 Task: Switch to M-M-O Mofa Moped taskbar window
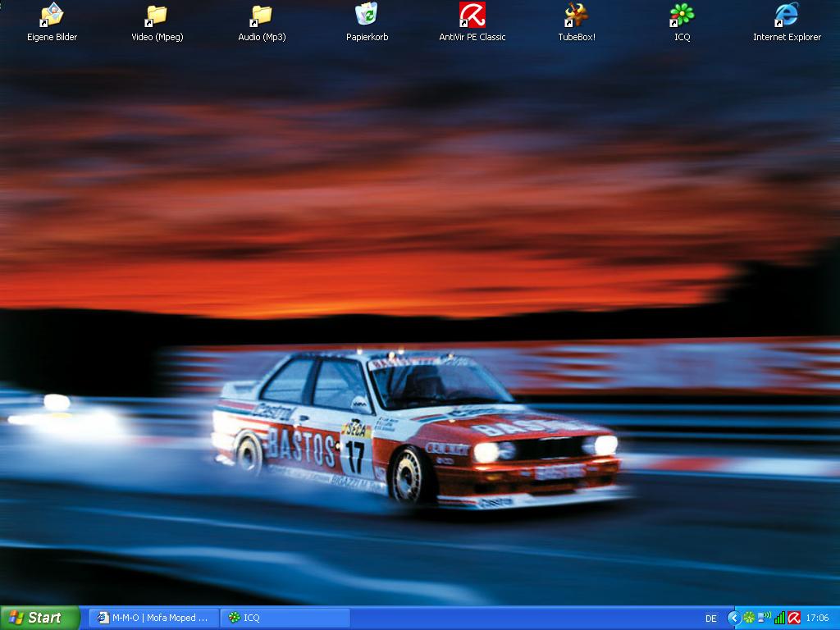[x=153, y=618]
